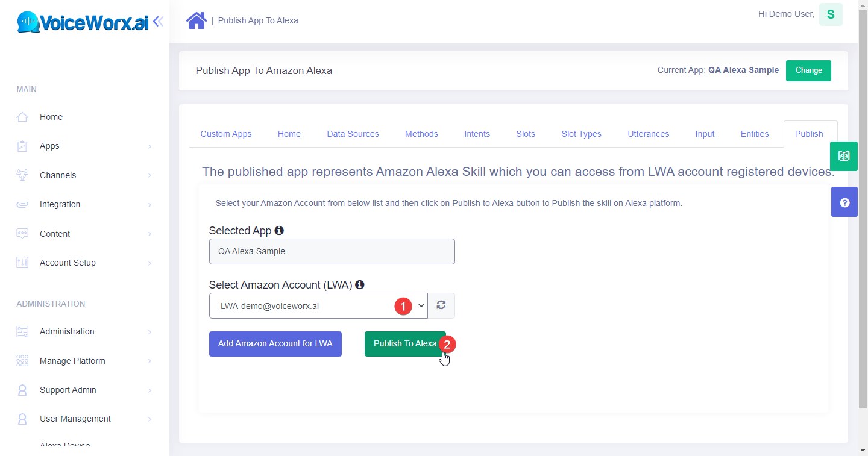The width and height of the screenshot is (868, 456).
Task: Switch to the Home tab
Action: coord(289,134)
